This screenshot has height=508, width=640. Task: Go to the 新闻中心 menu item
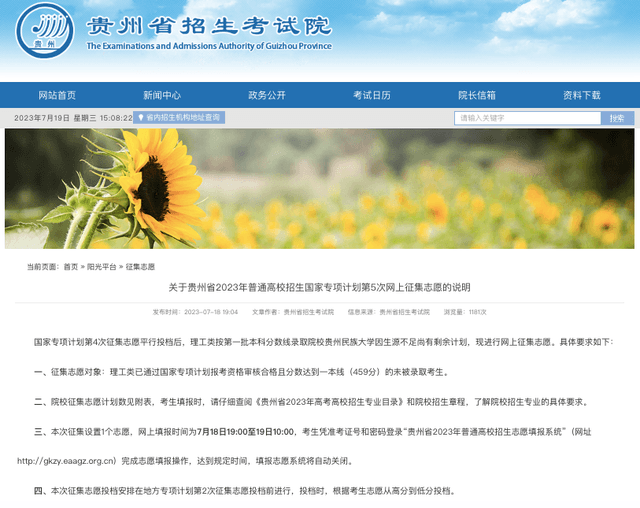tap(162, 95)
